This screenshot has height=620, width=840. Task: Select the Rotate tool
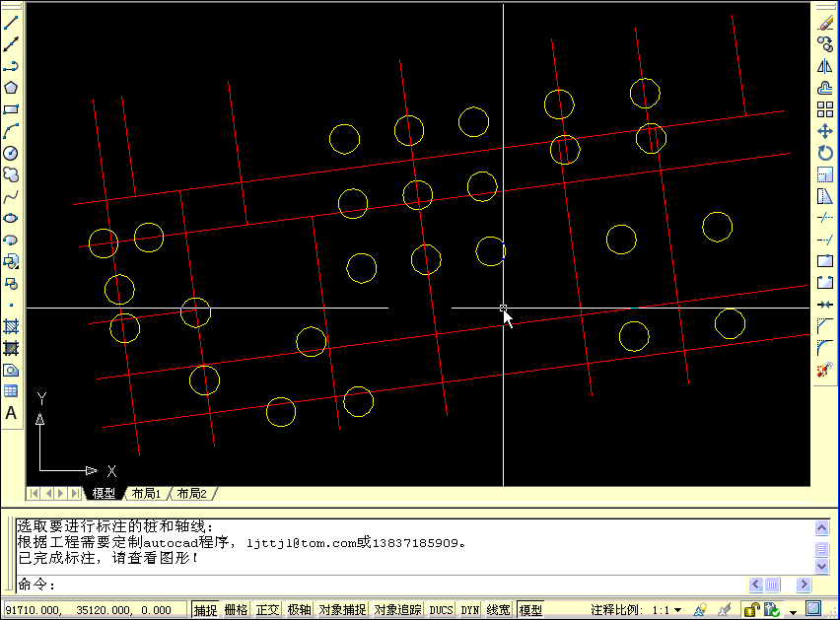coord(825,153)
